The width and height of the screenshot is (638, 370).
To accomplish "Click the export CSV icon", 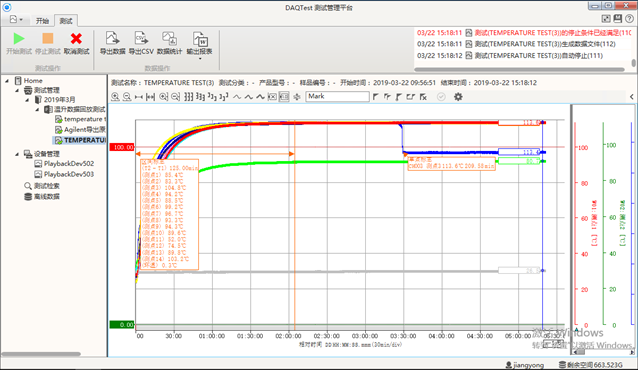I will tap(141, 38).
